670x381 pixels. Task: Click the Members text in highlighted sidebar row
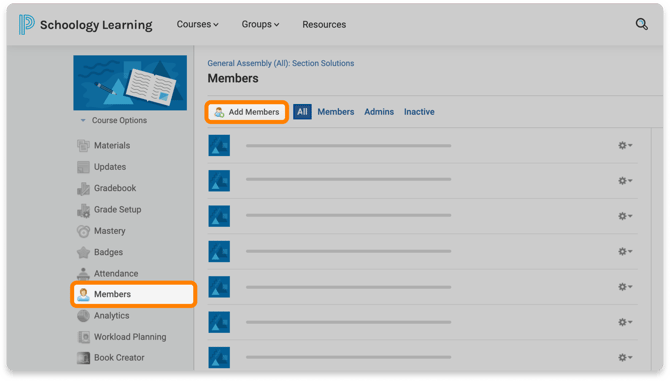pos(112,294)
